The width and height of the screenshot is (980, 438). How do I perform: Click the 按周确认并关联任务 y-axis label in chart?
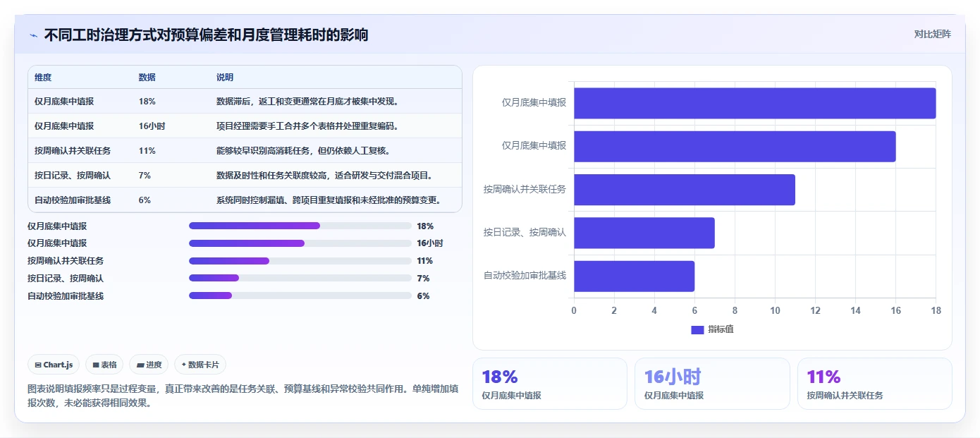(x=525, y=190)
